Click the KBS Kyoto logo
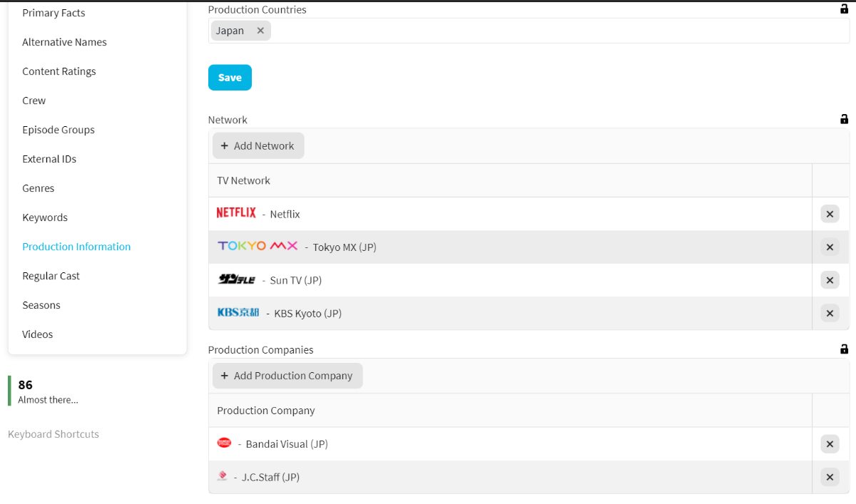Viewport: 856px width, 504px height. tap(238, 312)
